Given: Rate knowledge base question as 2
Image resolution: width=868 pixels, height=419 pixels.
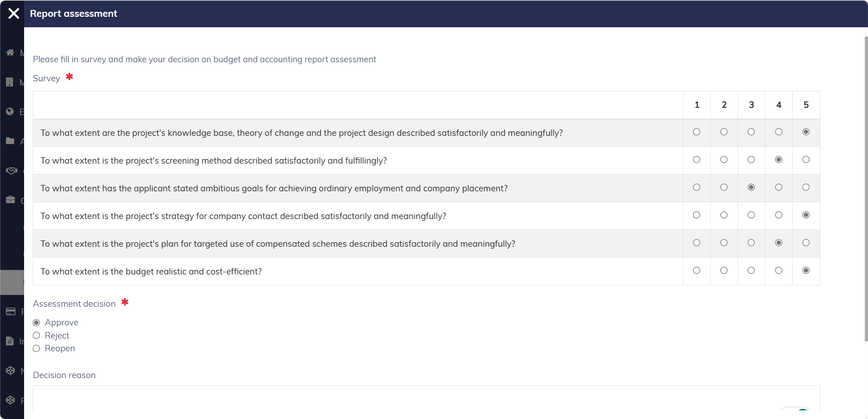Looking at the screenshot, I should 724,132.
